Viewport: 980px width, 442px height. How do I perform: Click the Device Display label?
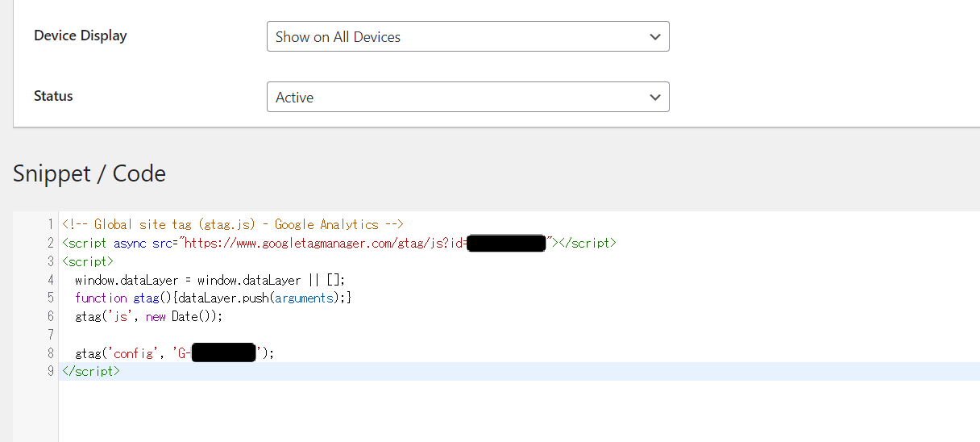coord(80,35)
